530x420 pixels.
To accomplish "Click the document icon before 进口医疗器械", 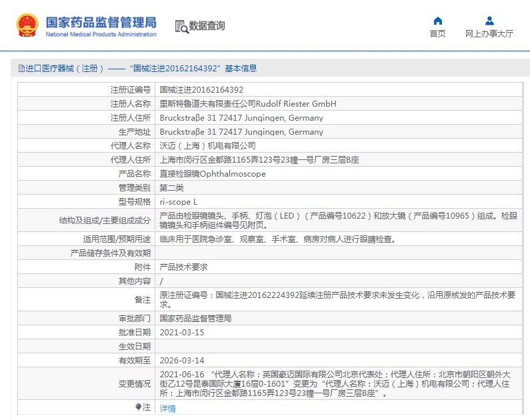I will (21, 69).
